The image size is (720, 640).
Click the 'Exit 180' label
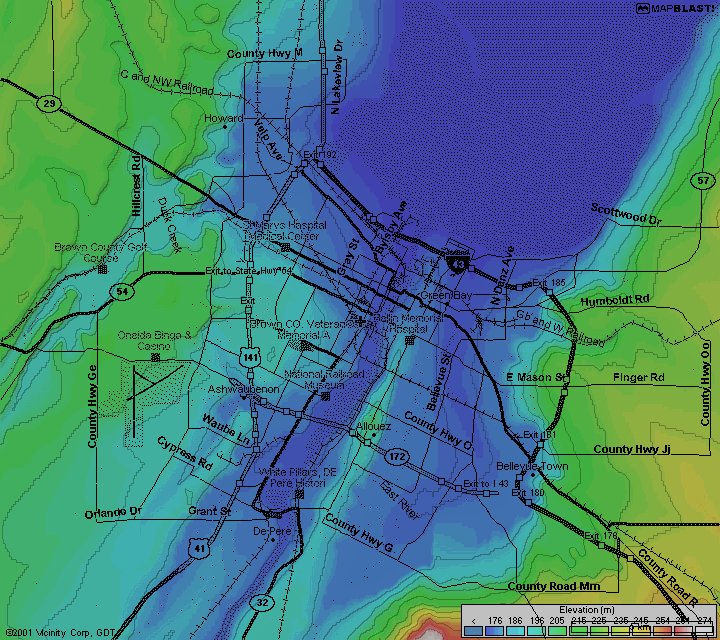[x=528, y=493]
